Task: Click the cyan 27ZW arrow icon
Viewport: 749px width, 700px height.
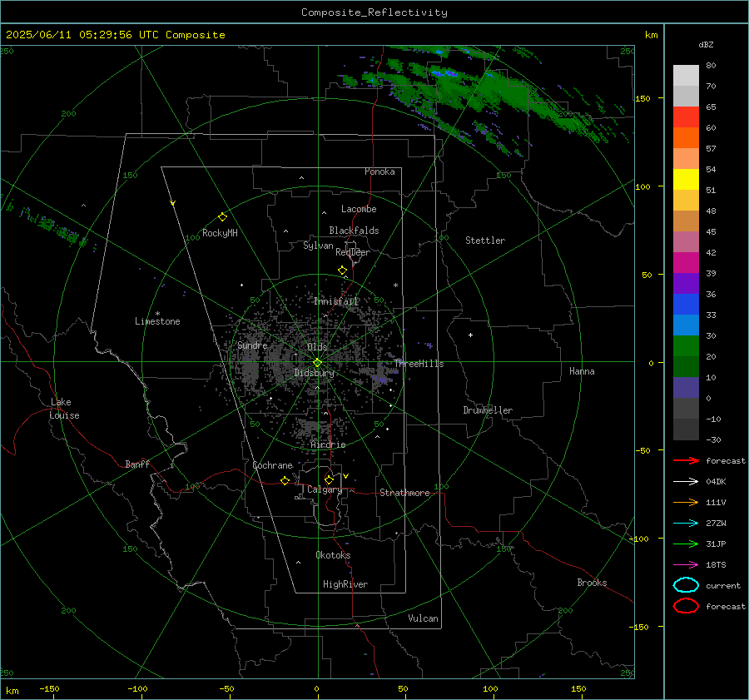Action: pyautogui.click(x=686, y=524)
